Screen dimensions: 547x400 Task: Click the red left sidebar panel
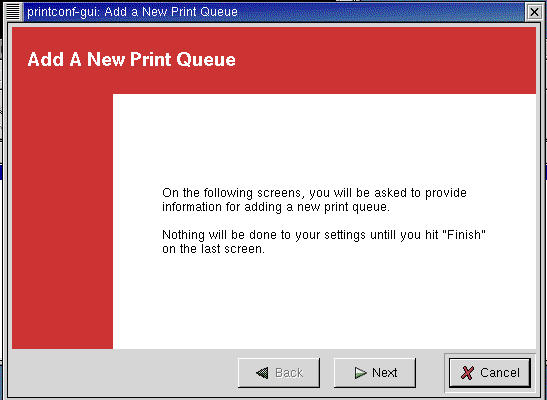click(62, 221)
